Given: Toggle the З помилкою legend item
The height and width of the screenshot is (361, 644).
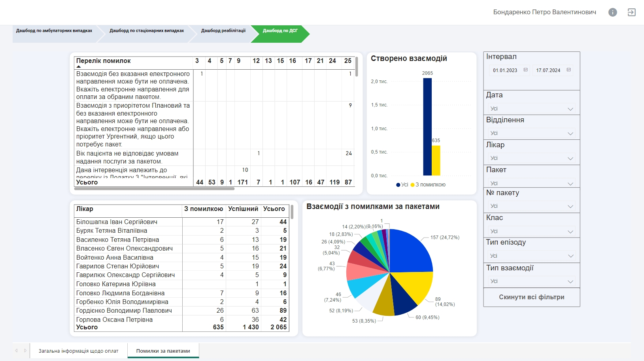Looking at the screenshot, I should tap(428, 185).
